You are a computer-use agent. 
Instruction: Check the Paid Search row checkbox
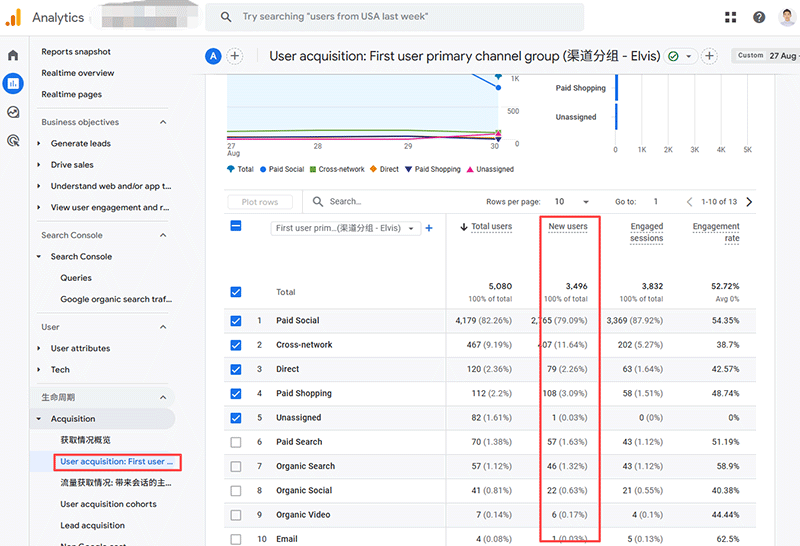236,442
